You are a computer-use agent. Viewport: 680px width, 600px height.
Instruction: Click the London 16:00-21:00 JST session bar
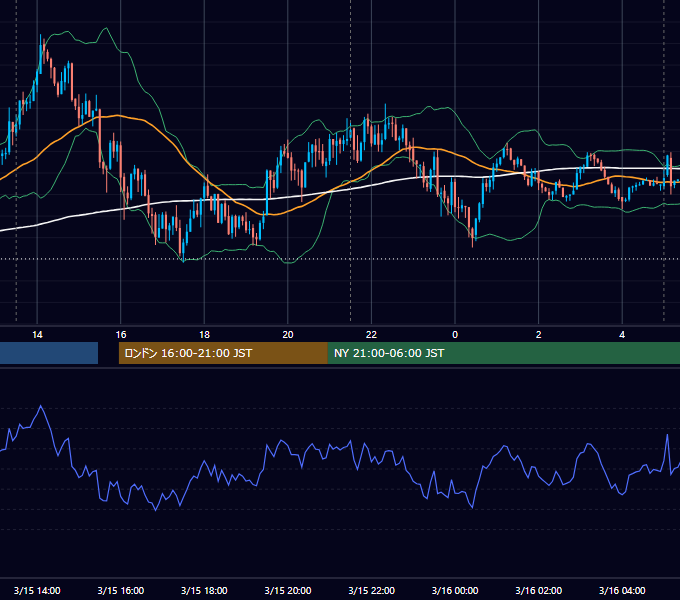pyautogui.click(x=223, y=353)
